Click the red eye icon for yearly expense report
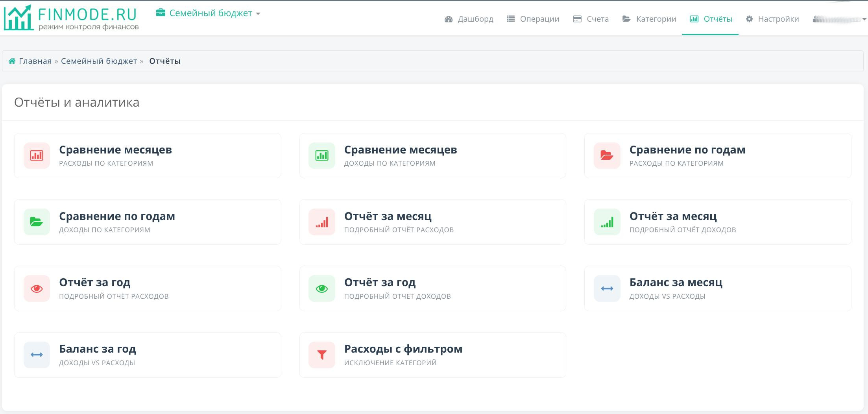868x414 pixels. point(37,288)
